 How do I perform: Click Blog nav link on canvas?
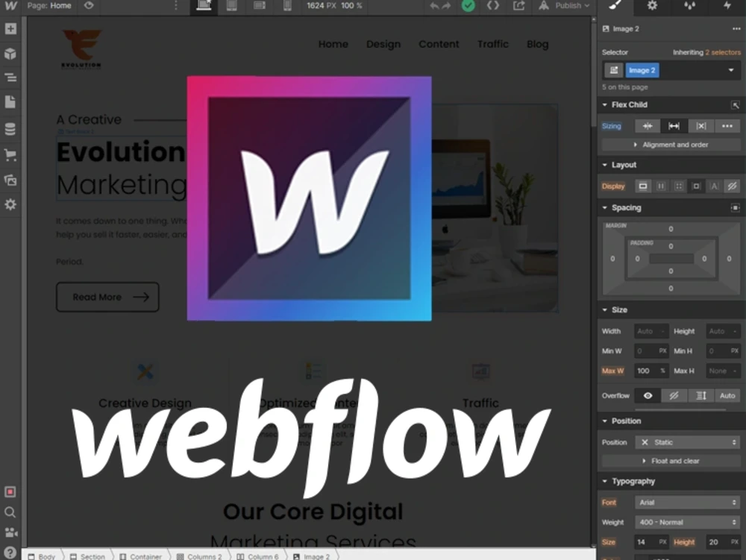pyautogui.click(x=538, y=44)
